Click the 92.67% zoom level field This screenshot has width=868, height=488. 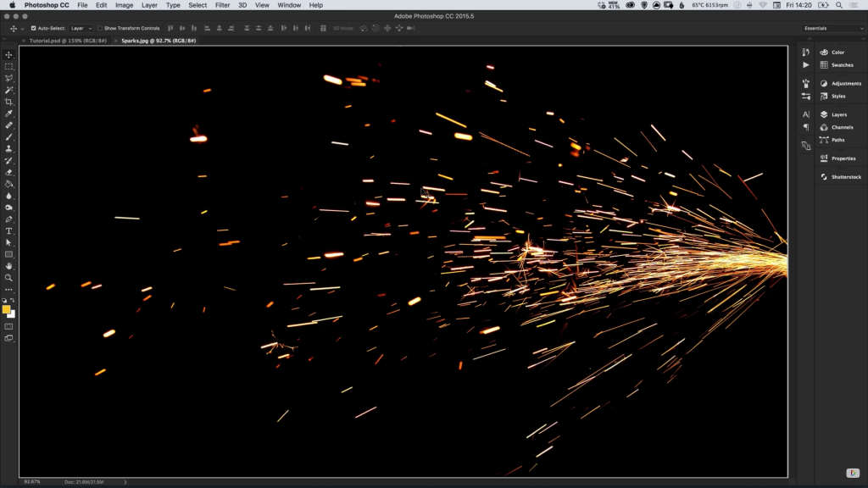coord(32,482)
